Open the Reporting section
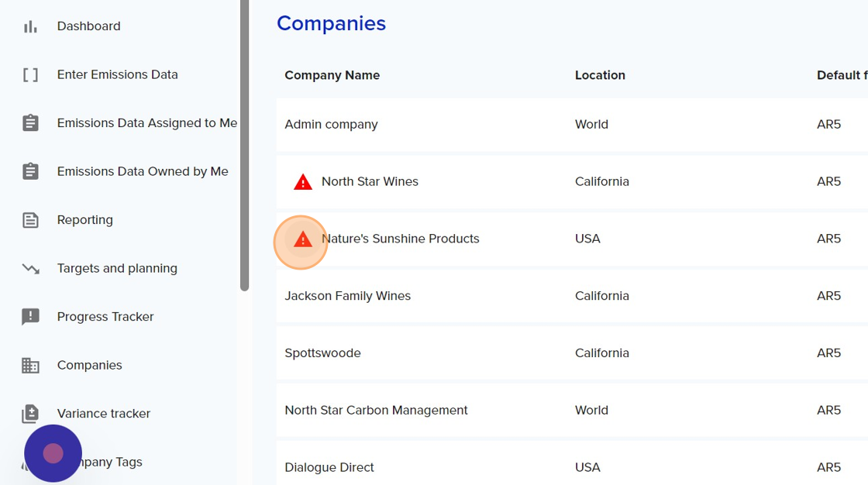Image resolution: width=868 pixels, height=485 pixels. pos(84,220)
